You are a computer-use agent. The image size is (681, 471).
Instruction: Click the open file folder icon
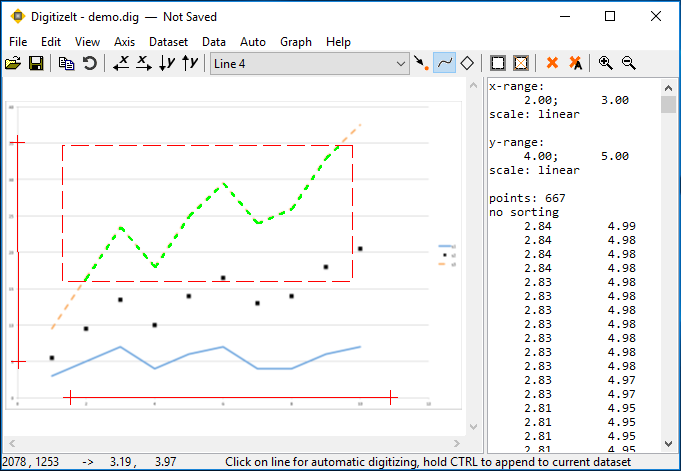click(13, 63)
